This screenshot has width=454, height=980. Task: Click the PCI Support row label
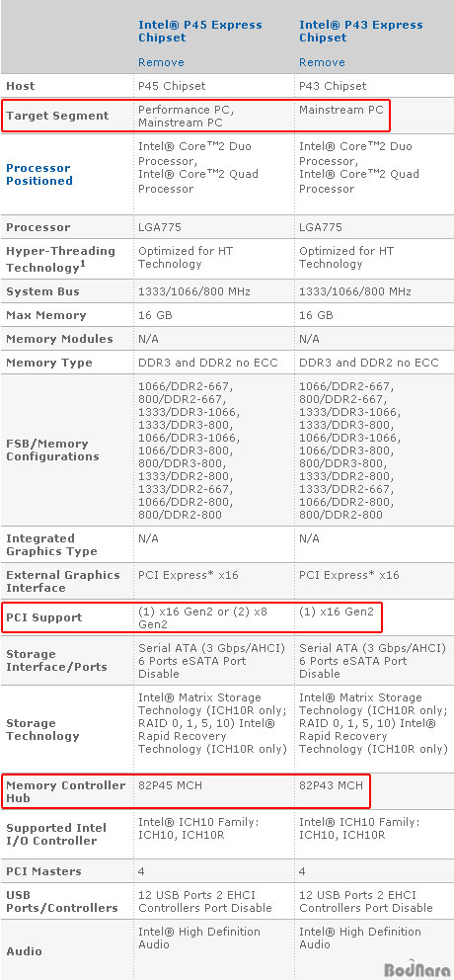43,617
